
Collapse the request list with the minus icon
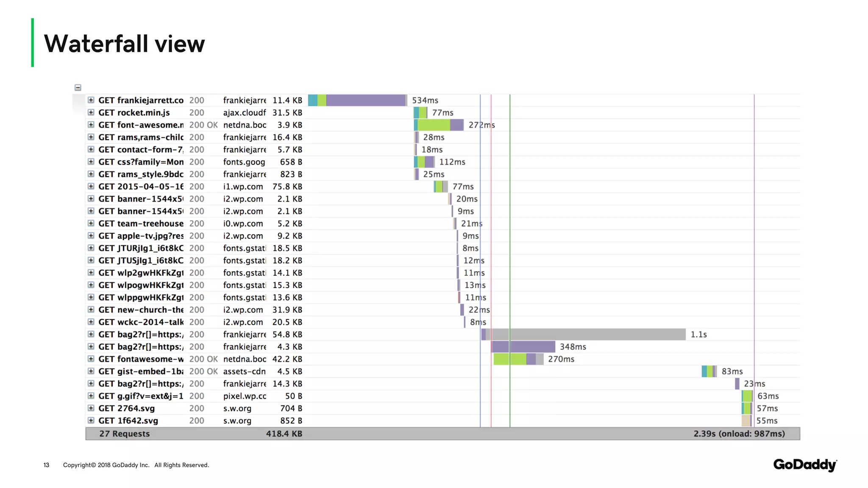[x=78, y=88]
